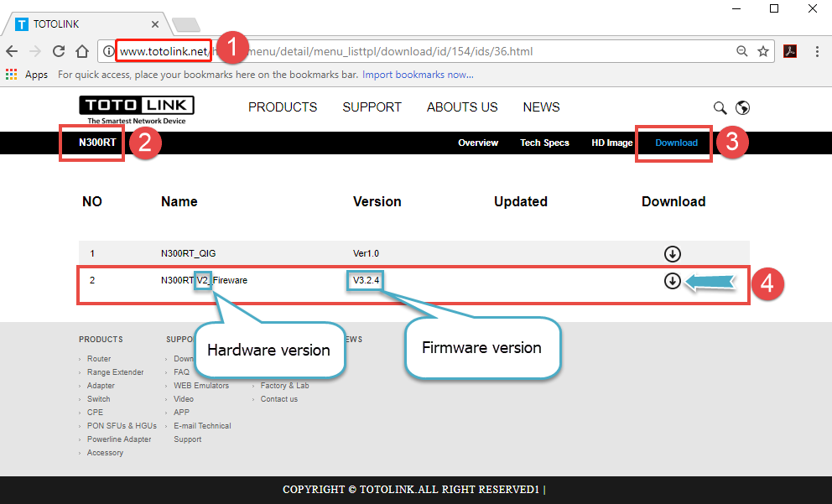Download the N300RT V2 Firmware file
Viewport: 832px width, 504px height.
click(673, 281)
